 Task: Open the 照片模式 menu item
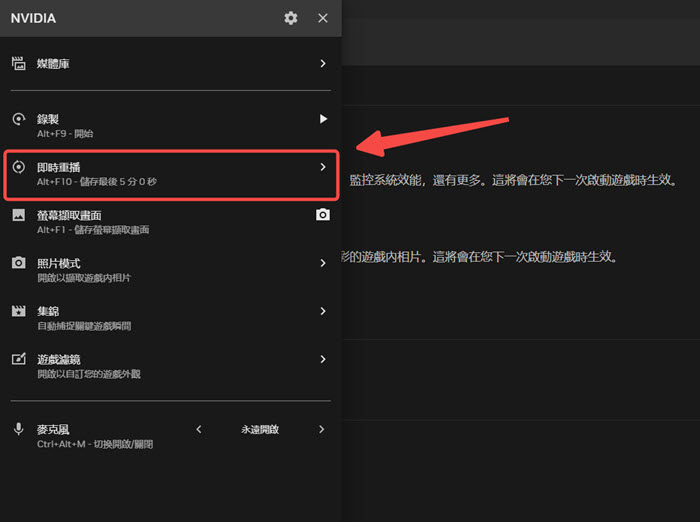171,270
